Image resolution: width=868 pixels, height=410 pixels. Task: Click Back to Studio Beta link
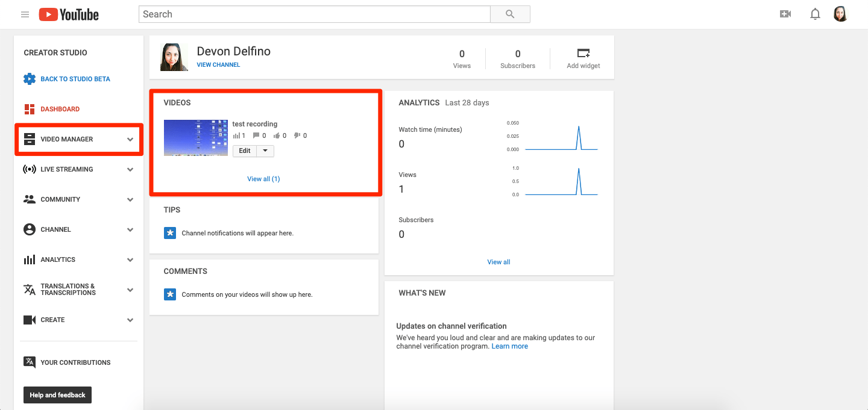[x=75, y=79]
